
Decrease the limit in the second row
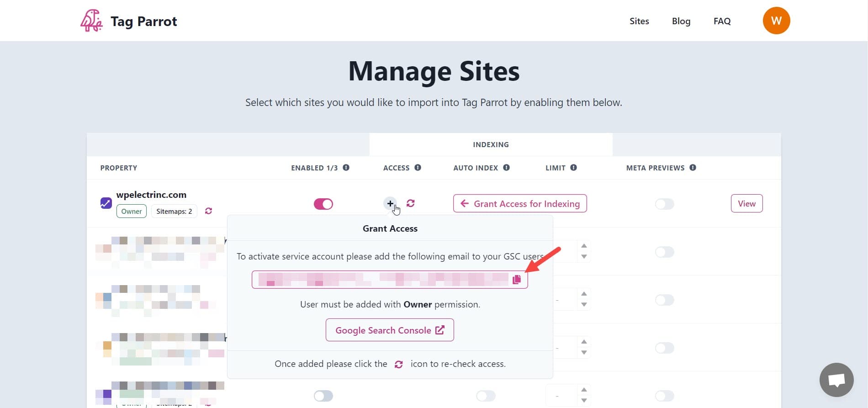584,257
